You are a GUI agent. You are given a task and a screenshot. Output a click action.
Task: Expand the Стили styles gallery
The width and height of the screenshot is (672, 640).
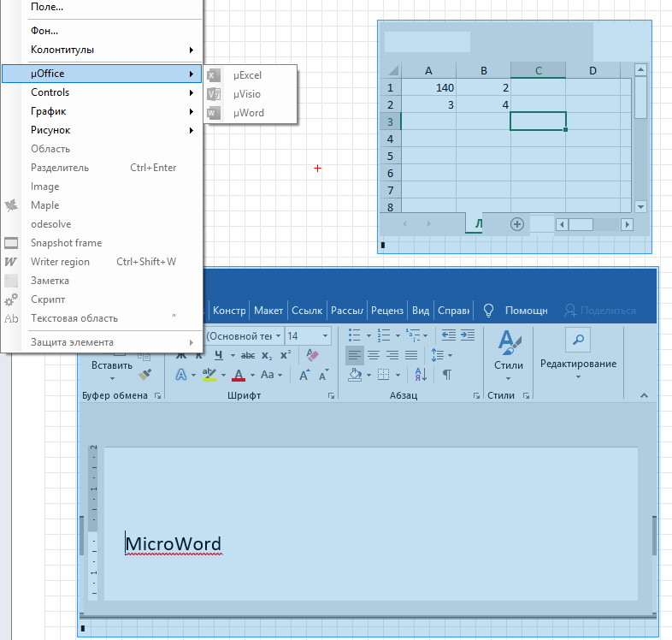[508, 353]
